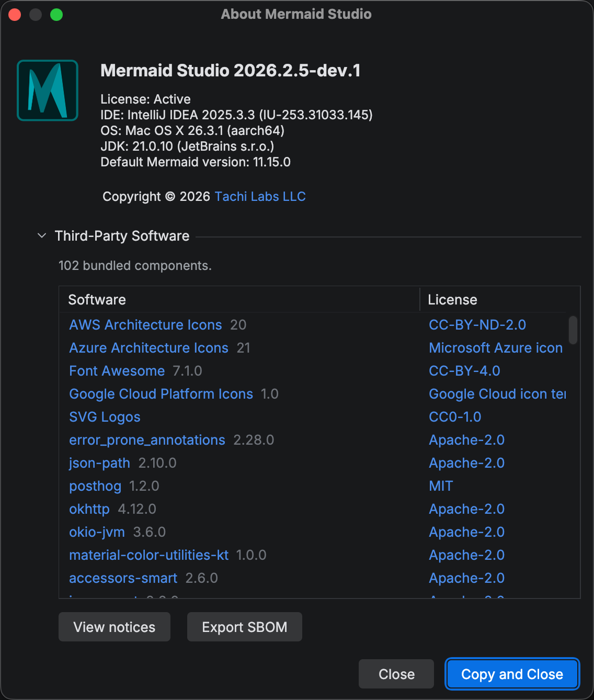Open Apache-2.0 license for accessors-smart
594x700 pixels.
pyautogui.click(x=466, y=578)
